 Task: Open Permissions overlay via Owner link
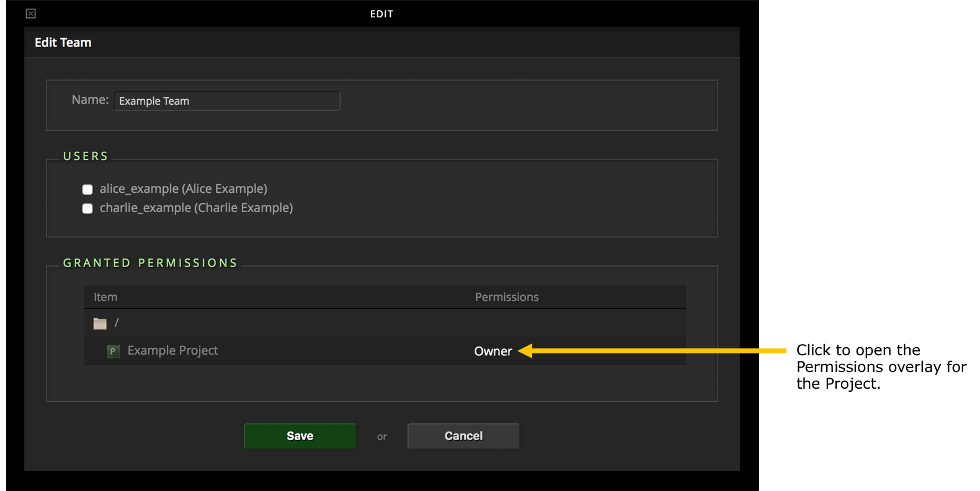click(493, 352)
